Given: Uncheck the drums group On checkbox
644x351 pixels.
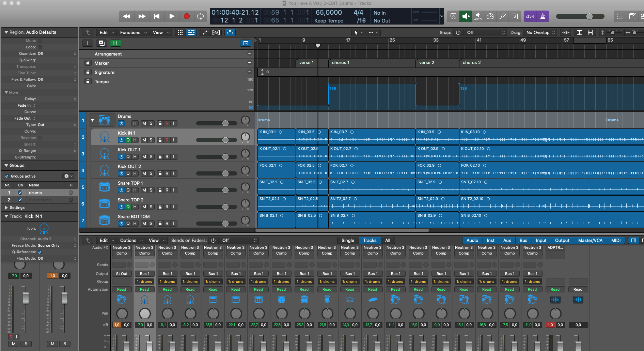Looking at the screenshot, I should [x=20, y=193].
